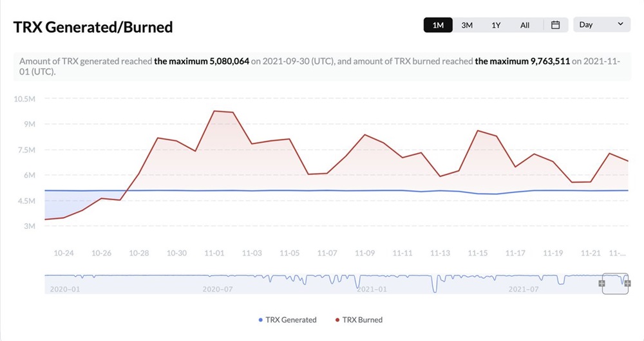Click the 2021-01 point on mini timeline
Screen dimensions: 644x341
coord(372,289)
